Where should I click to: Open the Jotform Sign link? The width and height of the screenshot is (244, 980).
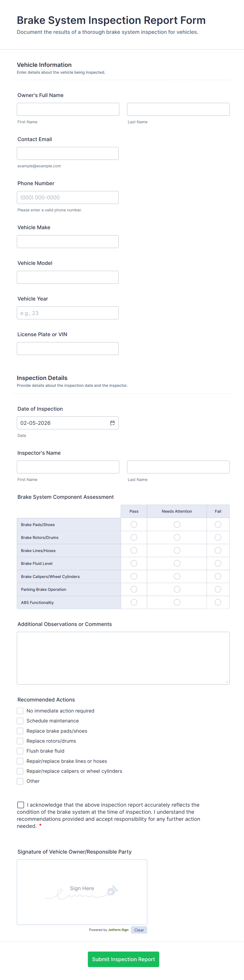[118, 930]
